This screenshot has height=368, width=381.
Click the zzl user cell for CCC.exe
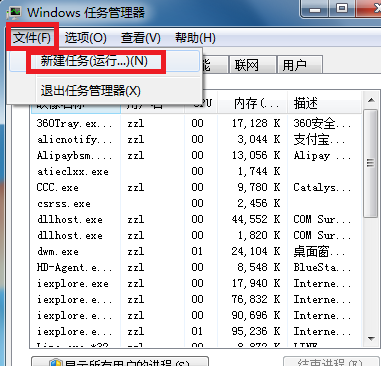[136, 187]
